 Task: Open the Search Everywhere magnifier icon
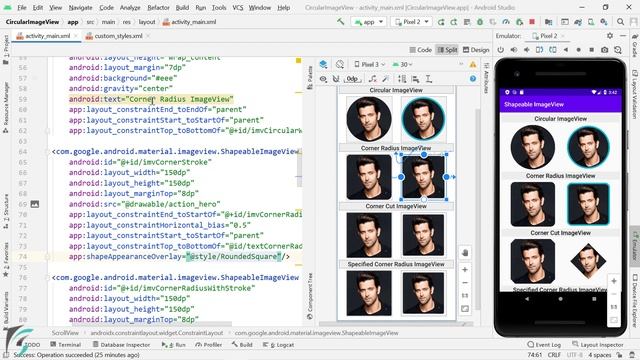620,22
